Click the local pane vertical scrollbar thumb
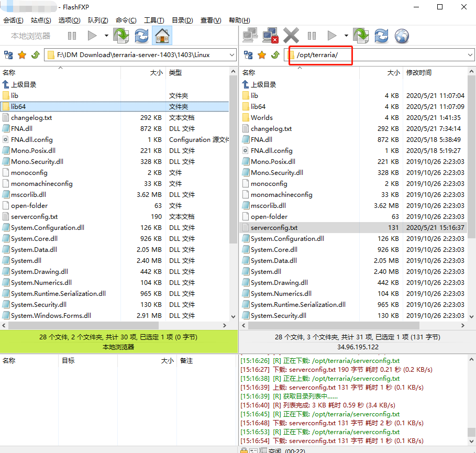Viewport: 476px width, 453px height. (x=233, y=159)
